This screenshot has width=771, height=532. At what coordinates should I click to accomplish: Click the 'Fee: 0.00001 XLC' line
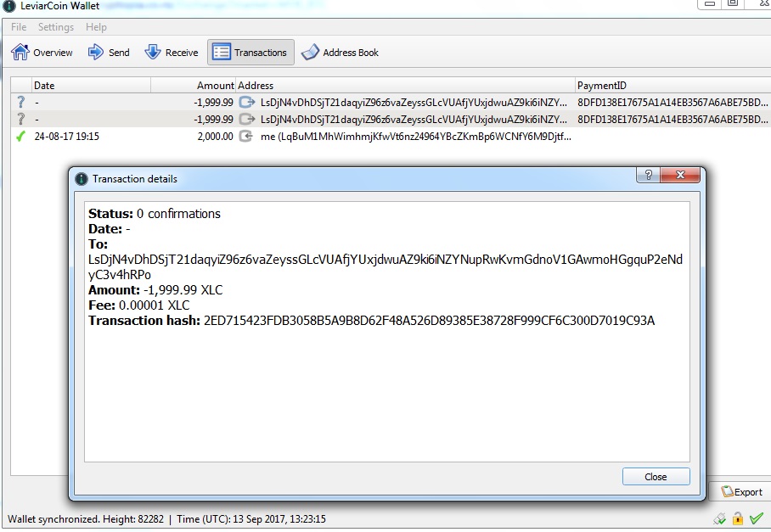[138, 305]
